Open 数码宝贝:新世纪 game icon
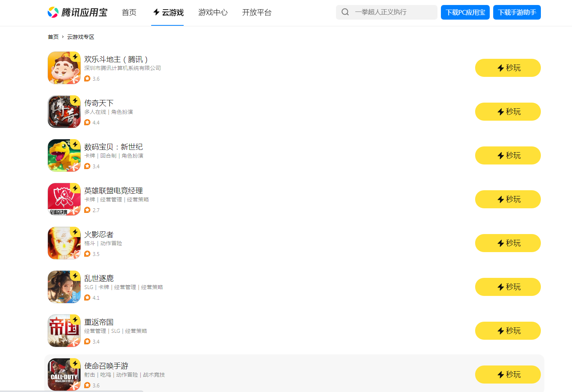Viewport: 572px width, 392px height. [64, 155]
